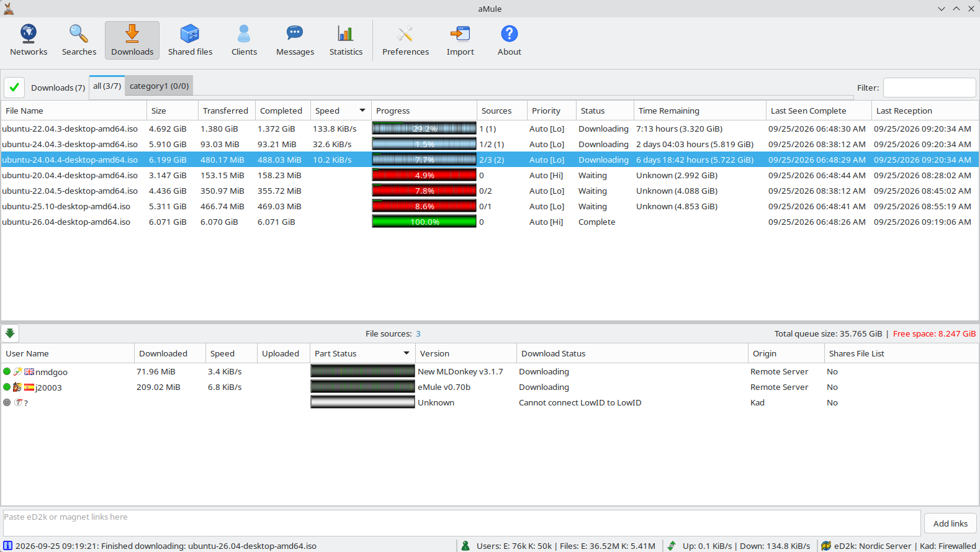The image size is (980, 552).
Task: Switch to the category1 (0/0) tab
Action: pyautogui.click(x=159, y=86)
